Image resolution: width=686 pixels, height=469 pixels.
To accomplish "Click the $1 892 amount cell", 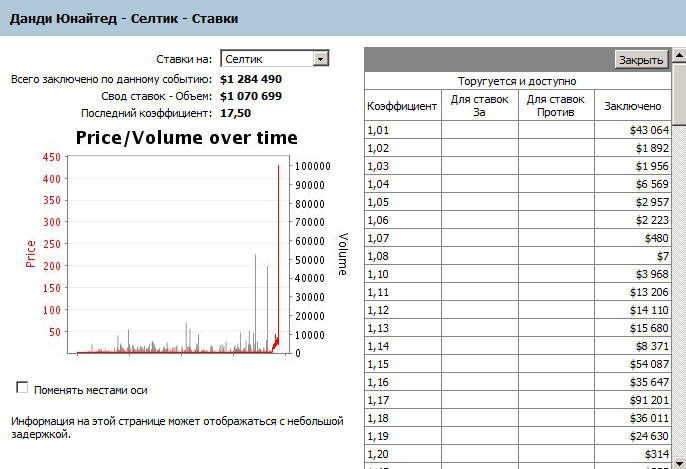I will (633, 148).
